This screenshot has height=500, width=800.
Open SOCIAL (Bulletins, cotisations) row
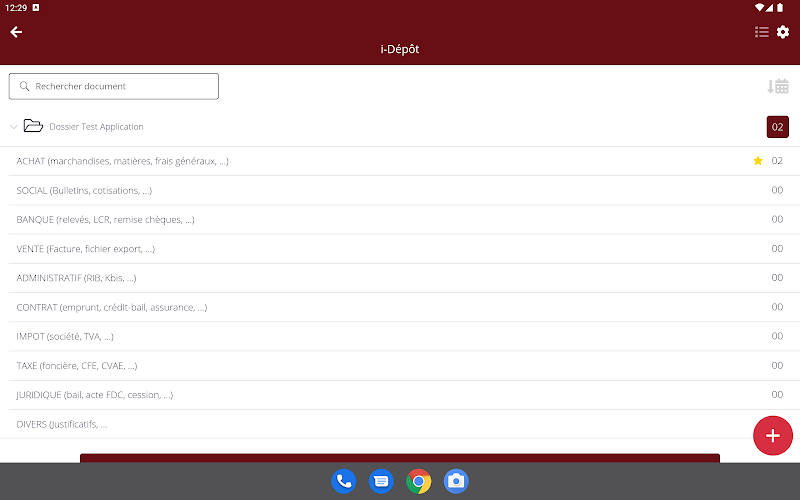[x=400, y=190]
